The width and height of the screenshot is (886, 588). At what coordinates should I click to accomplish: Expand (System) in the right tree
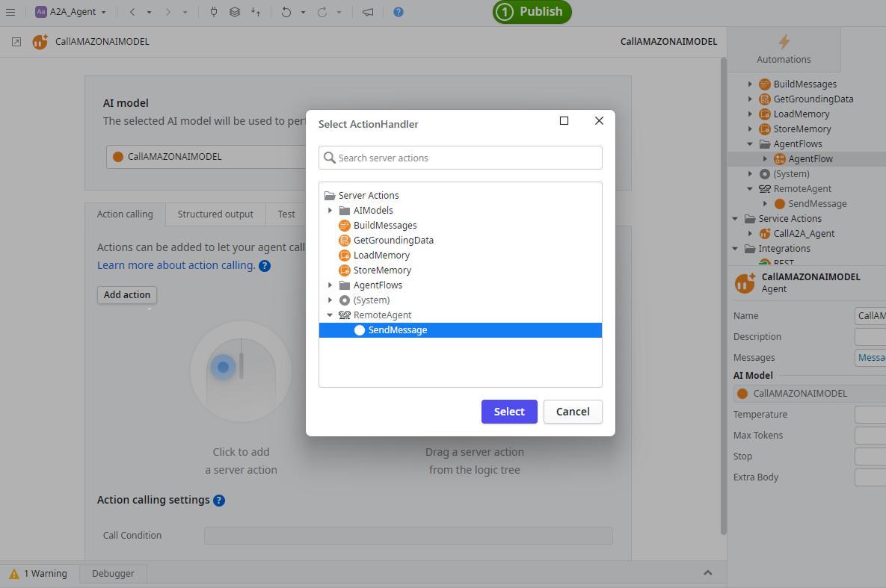coord(750,174)
